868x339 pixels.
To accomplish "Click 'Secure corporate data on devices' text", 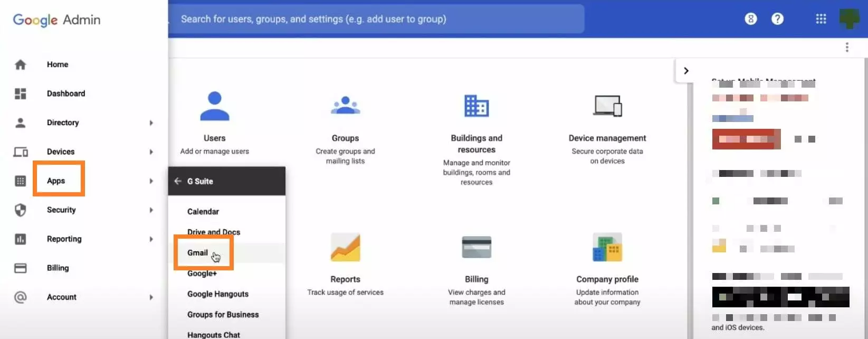I will (x=607, y=156).
